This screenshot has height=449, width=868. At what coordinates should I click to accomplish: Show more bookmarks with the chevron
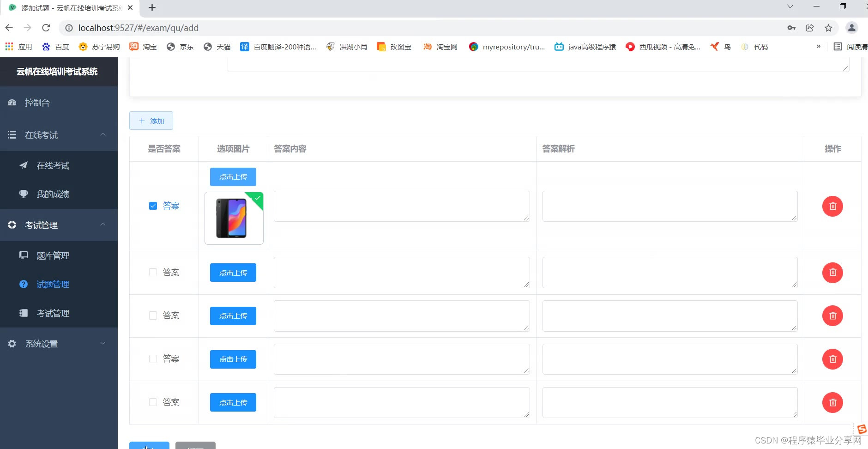click(819, 46)
